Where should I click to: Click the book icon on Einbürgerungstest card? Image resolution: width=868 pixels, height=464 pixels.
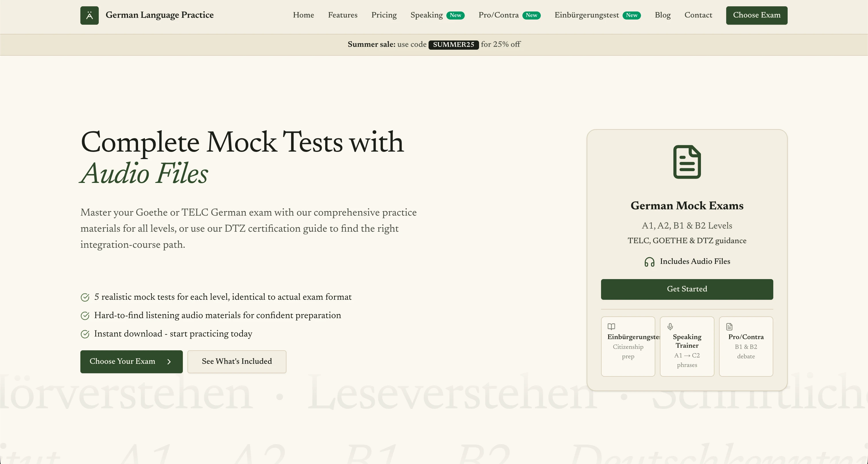tap(611, 326)
